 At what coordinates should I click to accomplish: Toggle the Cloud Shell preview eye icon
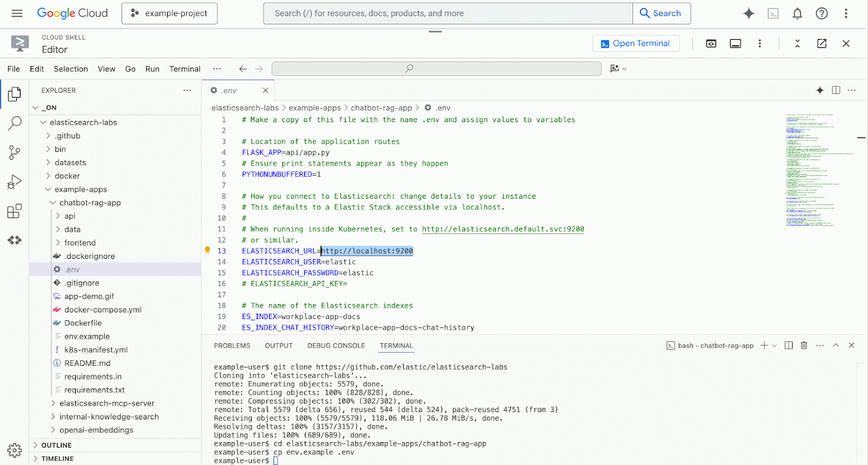711,43
